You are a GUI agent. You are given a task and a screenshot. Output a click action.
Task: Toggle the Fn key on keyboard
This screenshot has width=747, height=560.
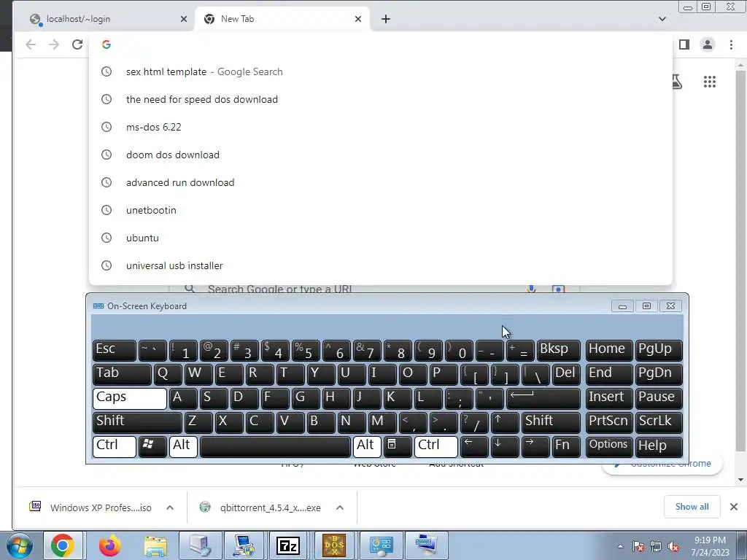pos(566,446)
